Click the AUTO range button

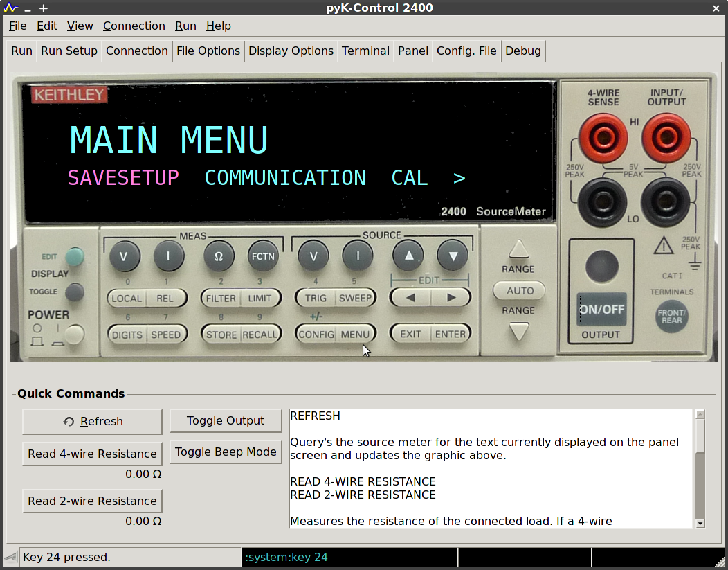(x=519, y=291)
